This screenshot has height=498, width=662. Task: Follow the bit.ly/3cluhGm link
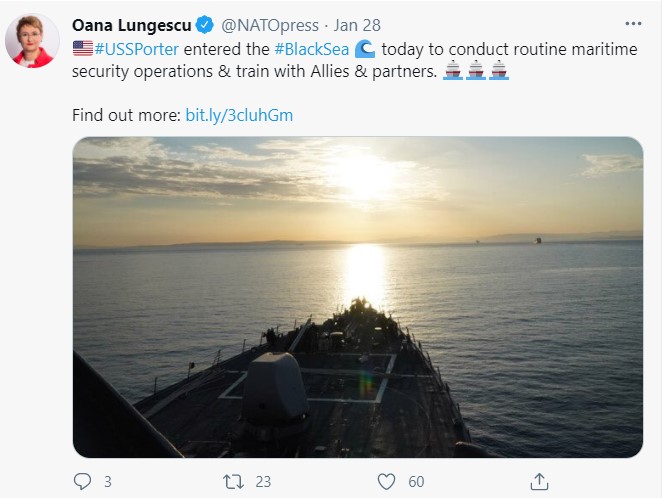click(x=239, y=115)
